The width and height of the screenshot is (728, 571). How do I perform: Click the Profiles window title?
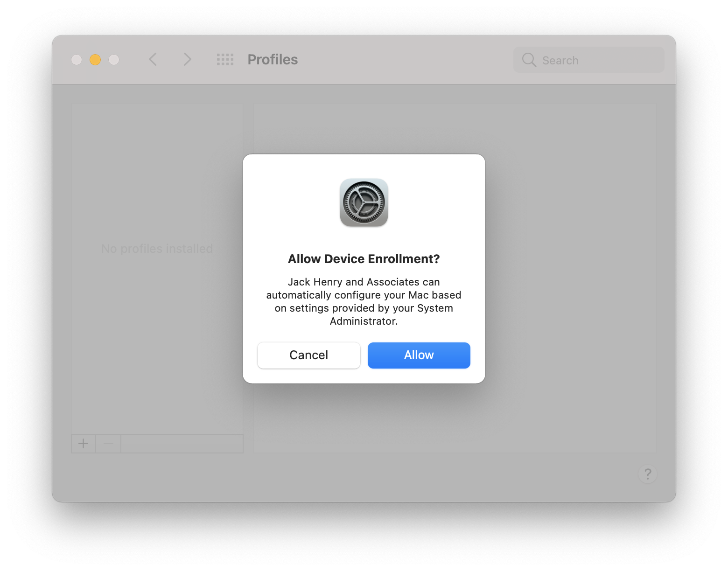pos(273,60)
